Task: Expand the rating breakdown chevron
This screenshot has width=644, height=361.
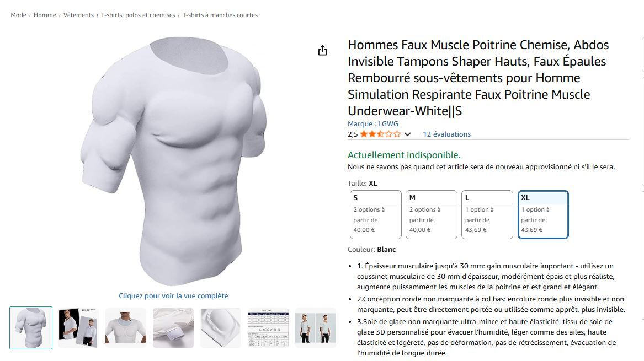Action: click(407, 134)
